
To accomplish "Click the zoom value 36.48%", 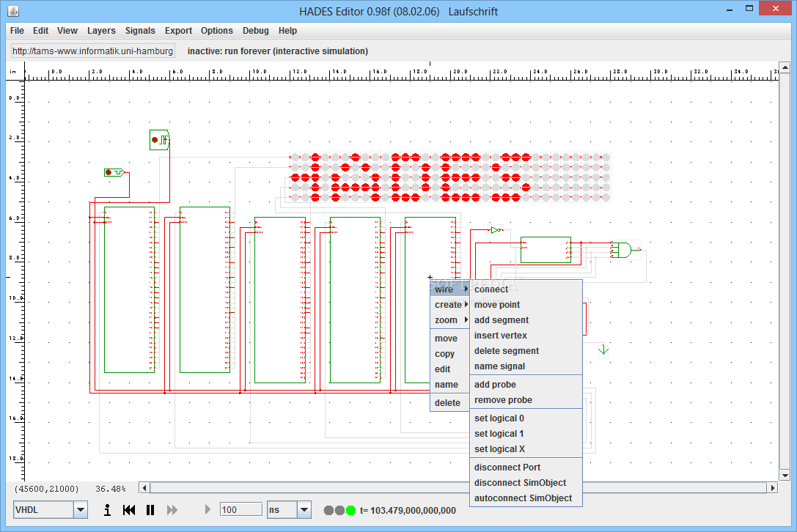I will point(110,489).
